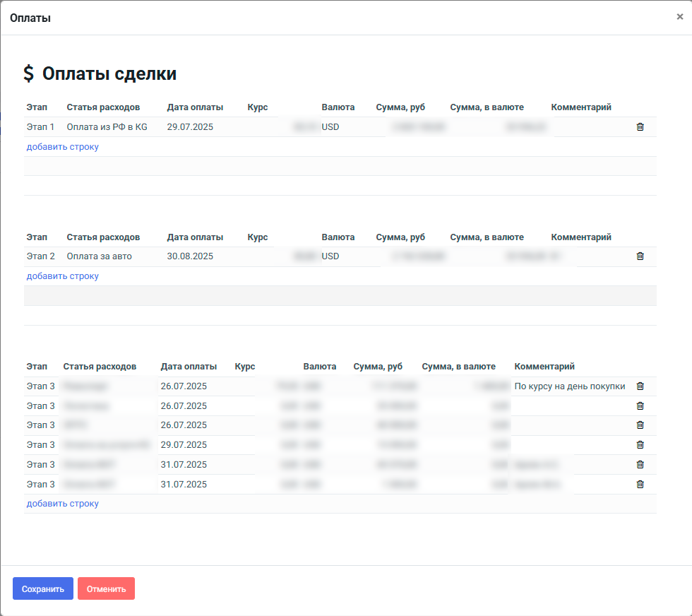
Task: Edit the payment date 30.08.2025 in Этап 2
Action: point(191,256)
